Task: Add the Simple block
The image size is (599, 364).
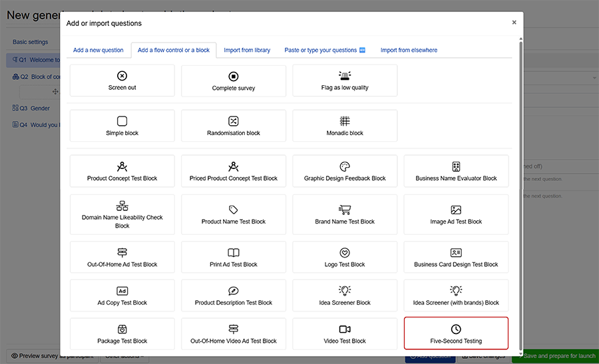Action: (122, 126)
